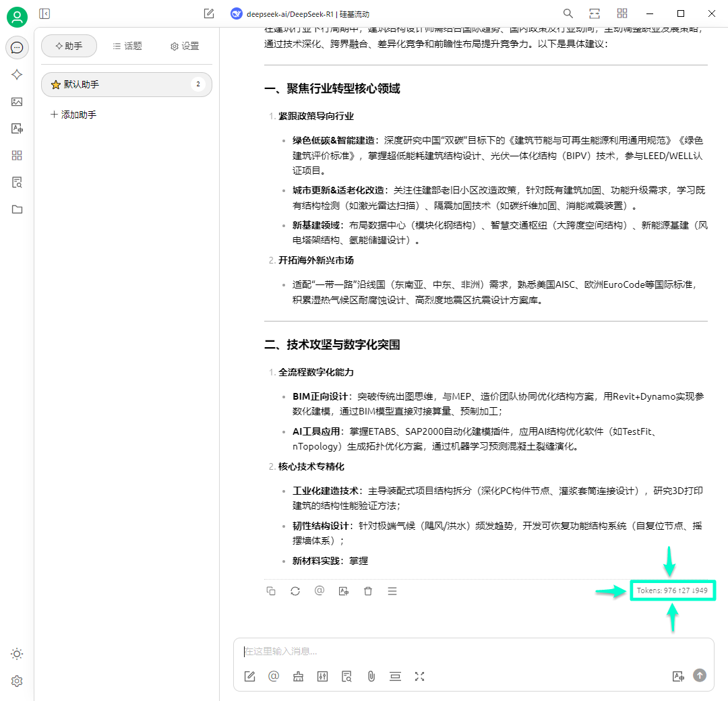
Task: Regenerate the response with the refresh icon
Action: 295,591
